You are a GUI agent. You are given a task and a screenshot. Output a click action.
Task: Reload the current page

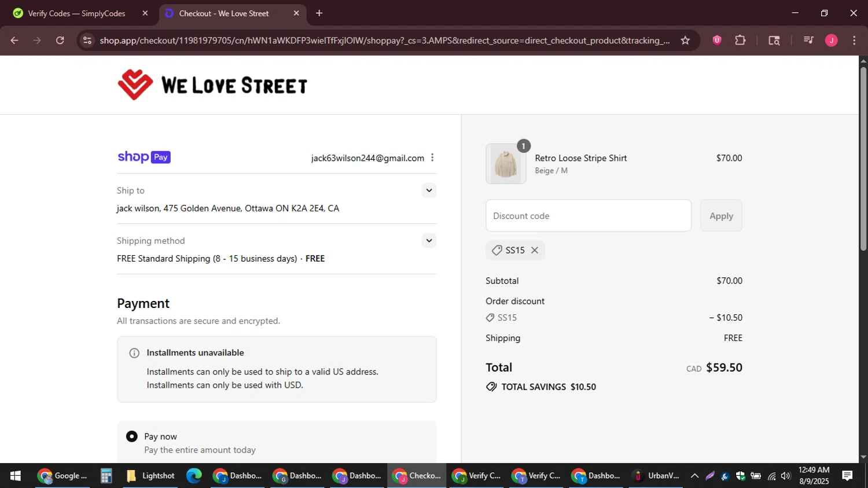click(60, 41)
